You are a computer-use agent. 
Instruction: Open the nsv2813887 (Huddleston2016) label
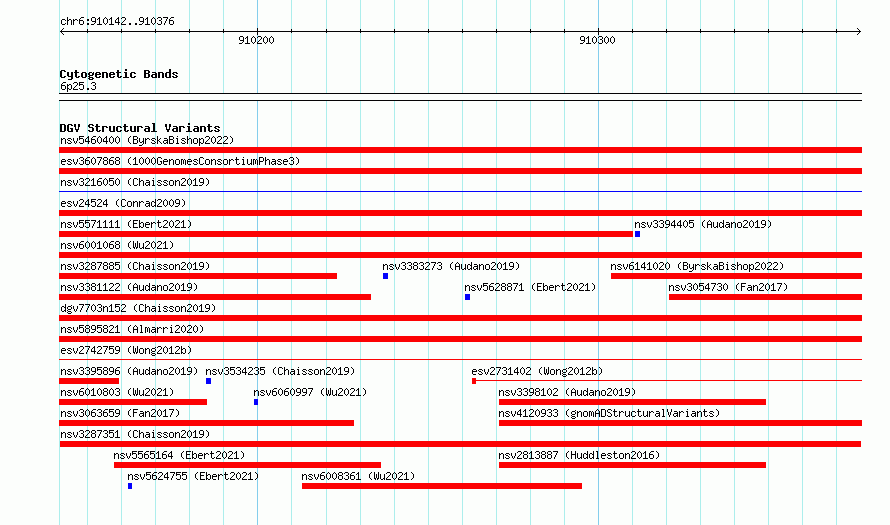click(x=579, y=455)
